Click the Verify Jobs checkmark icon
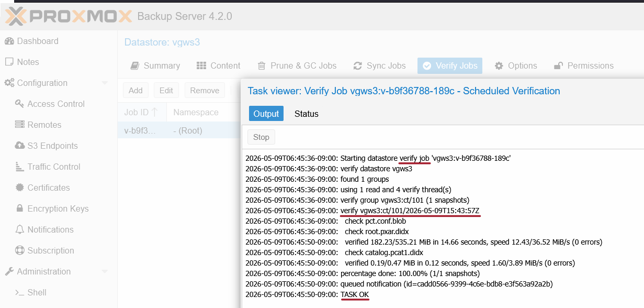 427,65
